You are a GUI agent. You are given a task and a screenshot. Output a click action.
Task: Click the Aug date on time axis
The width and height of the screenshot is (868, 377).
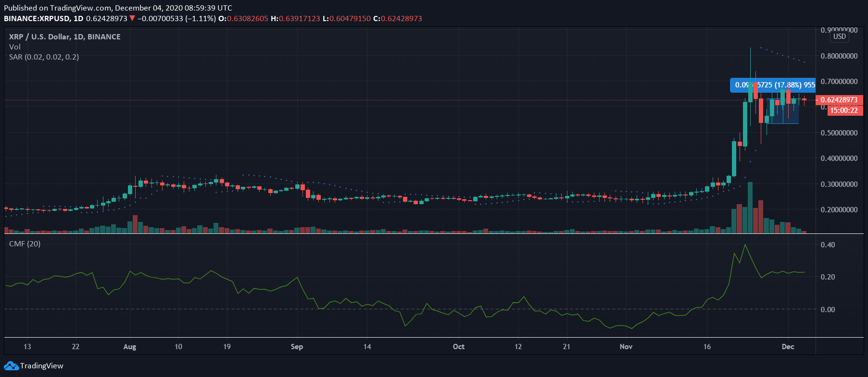(x=130, y=347)
